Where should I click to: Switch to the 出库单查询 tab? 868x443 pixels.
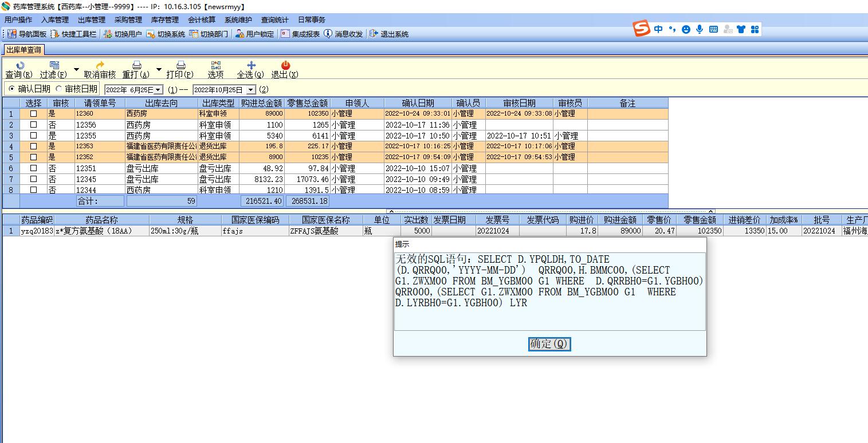pyautogui.click(x=24, y=50)
